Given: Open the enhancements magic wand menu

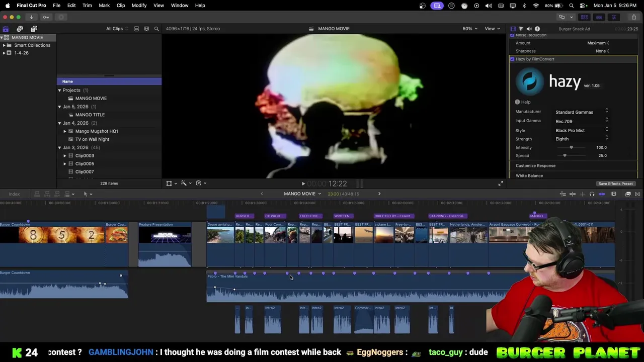Looking at the screenshot, I should click(186, 184).
